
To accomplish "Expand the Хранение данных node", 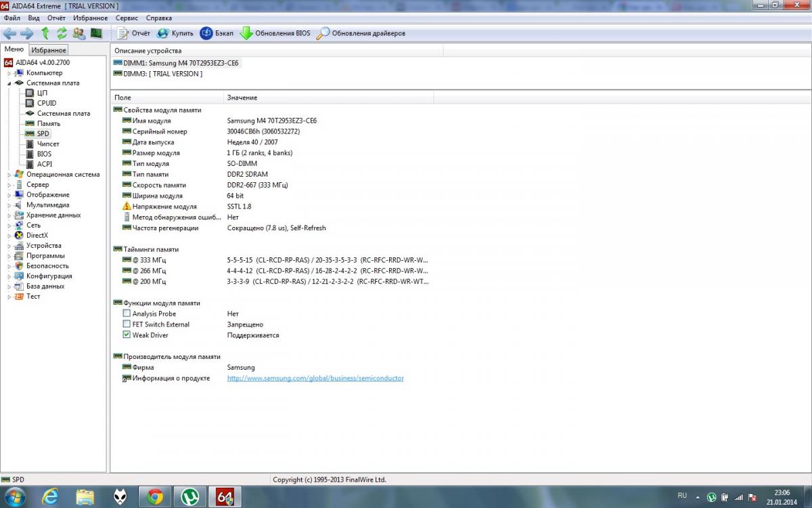I will (9, 215).
